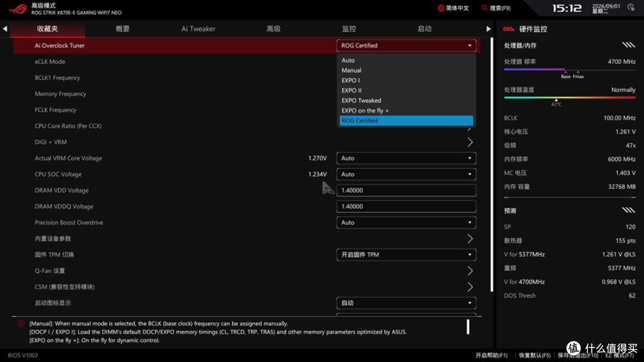Click help text scrollbar
644x362 pixels.
[x=468, y=327]
